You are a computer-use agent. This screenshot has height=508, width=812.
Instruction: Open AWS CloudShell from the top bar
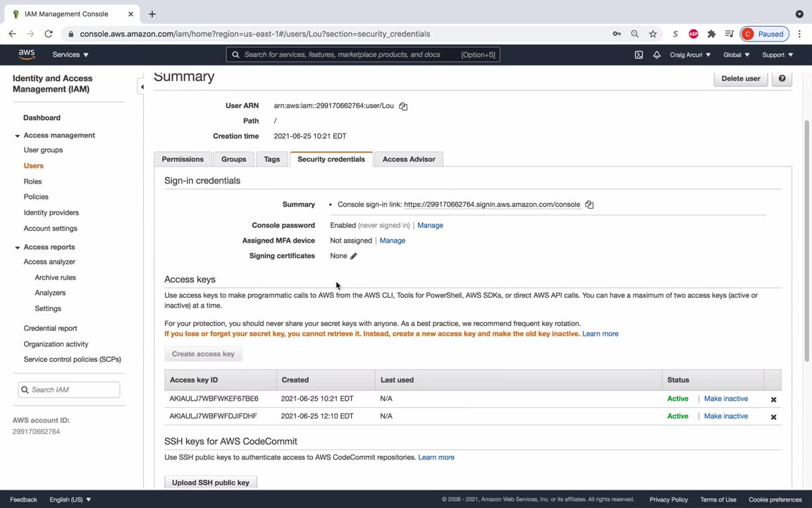(639, 54)
